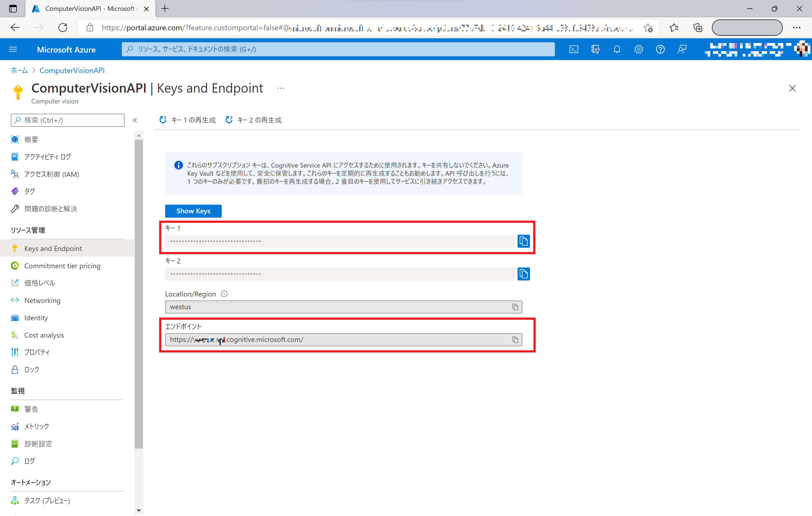Open 警告 alerts in sidebar
The height and width of the screenshot is (516, 812).
(67, 409)
